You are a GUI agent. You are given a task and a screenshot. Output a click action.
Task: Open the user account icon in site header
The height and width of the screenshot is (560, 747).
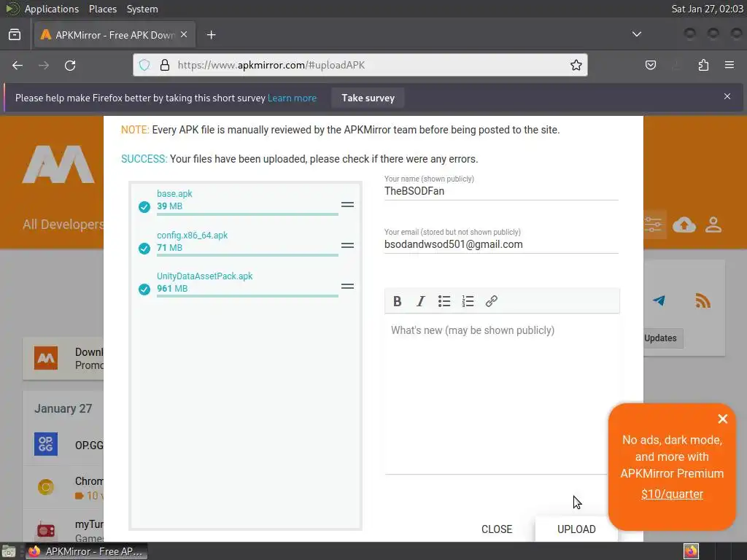click(x=713, y=225)
